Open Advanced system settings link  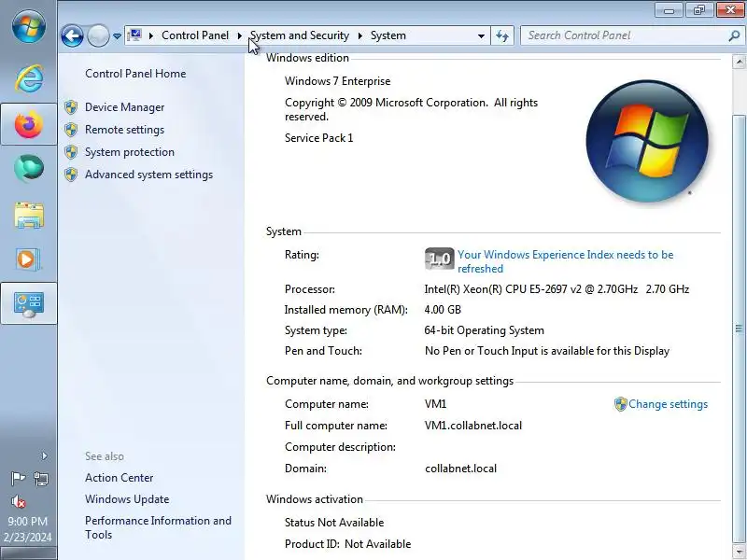148,175
